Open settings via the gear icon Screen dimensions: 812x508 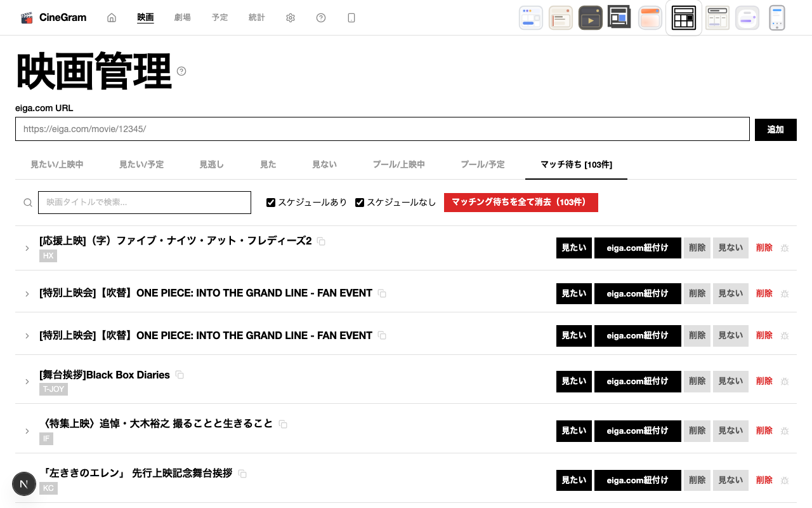[x=291, y=18]
